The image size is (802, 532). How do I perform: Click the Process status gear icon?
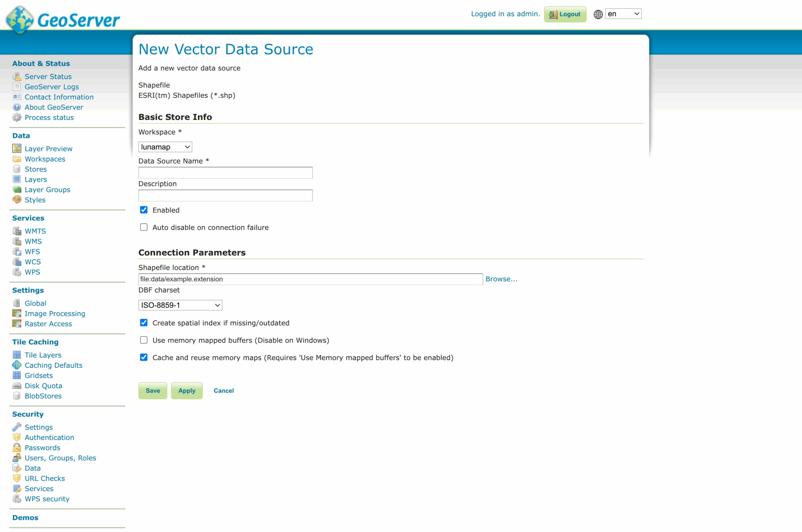click(17, 117)
